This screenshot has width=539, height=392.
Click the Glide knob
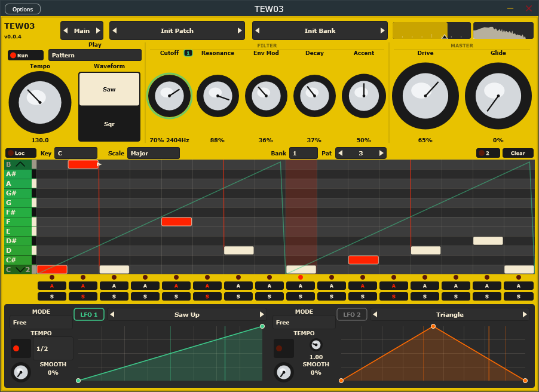coord(498,96)
